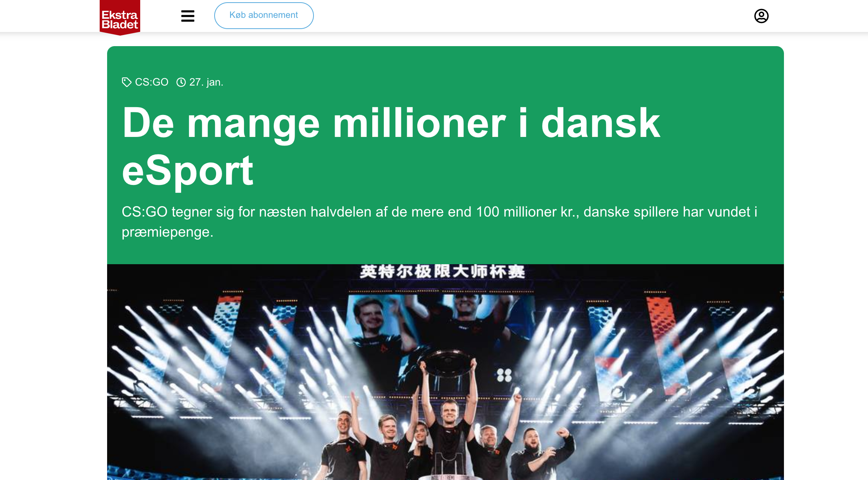The height and width of the screenshot is (480, 868).
Task: Click the word dansk in headline
Action: click(601, 123)
